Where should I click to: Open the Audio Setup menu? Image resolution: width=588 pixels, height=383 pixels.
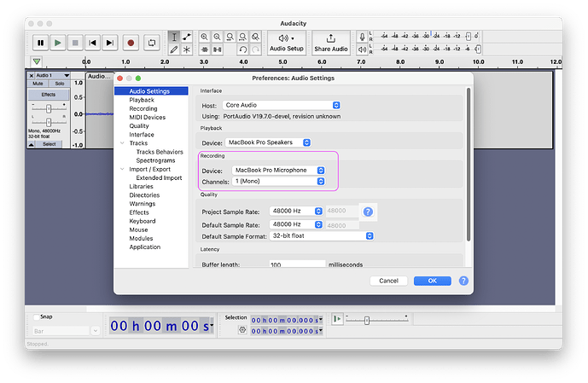click(x=287, y=44)
